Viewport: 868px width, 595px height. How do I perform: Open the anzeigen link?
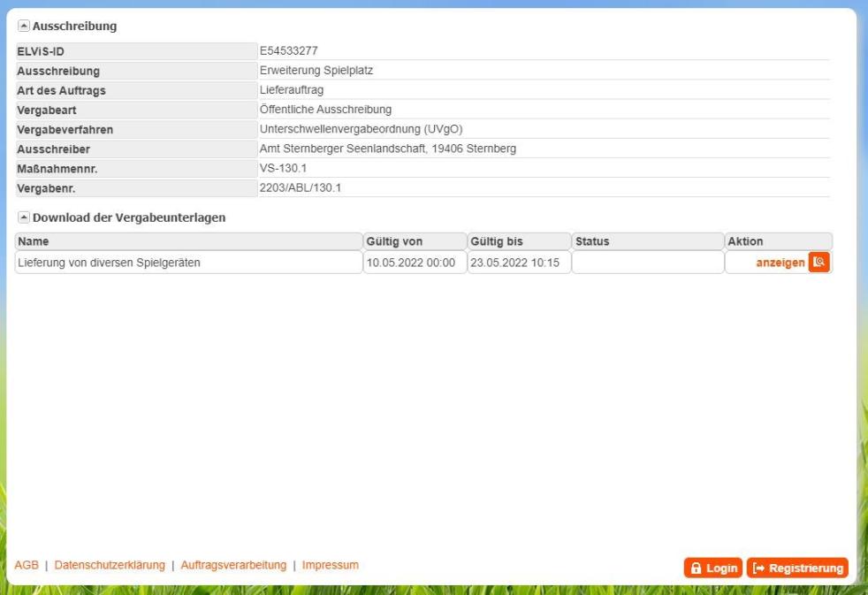(x=780, y=263)
